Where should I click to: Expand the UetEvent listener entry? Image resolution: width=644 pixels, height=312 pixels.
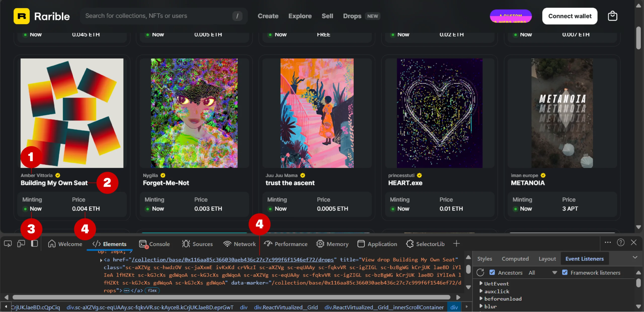481,283
